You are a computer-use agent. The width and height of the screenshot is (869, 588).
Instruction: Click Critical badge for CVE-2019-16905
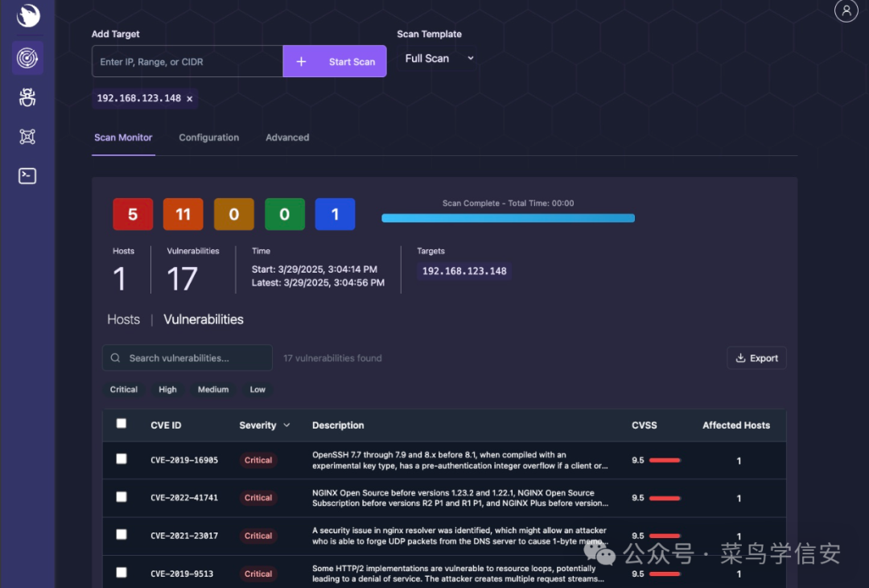click(x=258, y=460)
